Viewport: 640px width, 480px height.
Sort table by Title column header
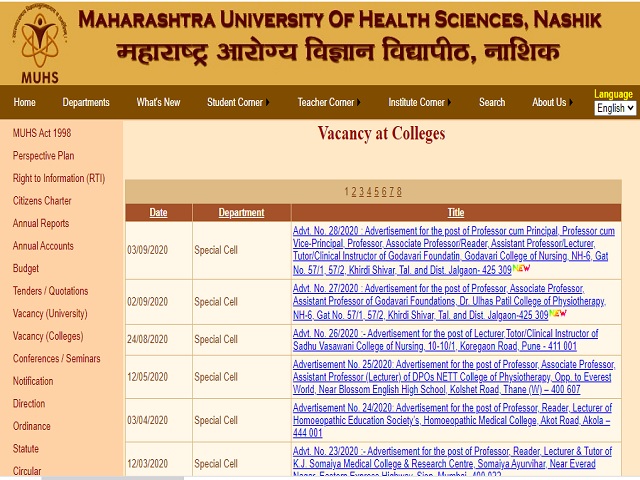click(456, 213)
